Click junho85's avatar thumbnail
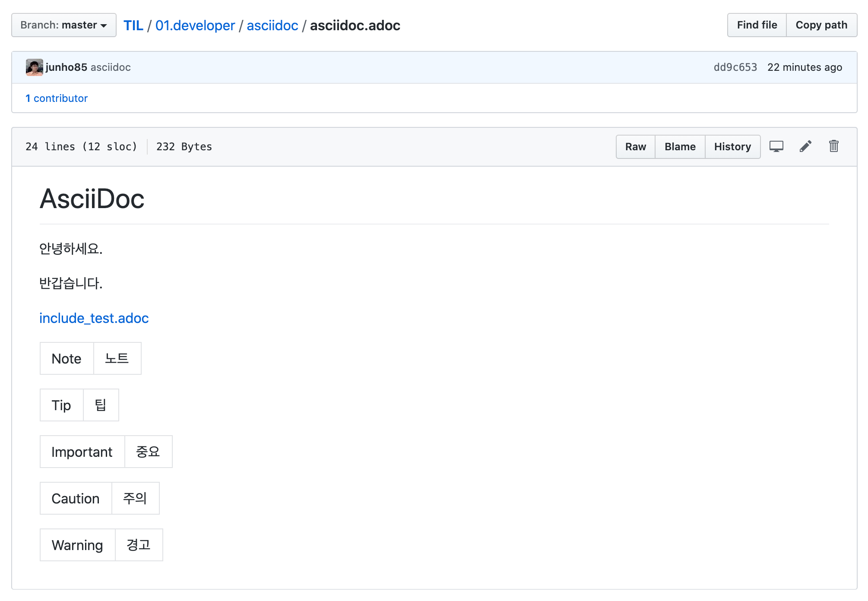Screen dimensions: 868x601 [34, 67]
